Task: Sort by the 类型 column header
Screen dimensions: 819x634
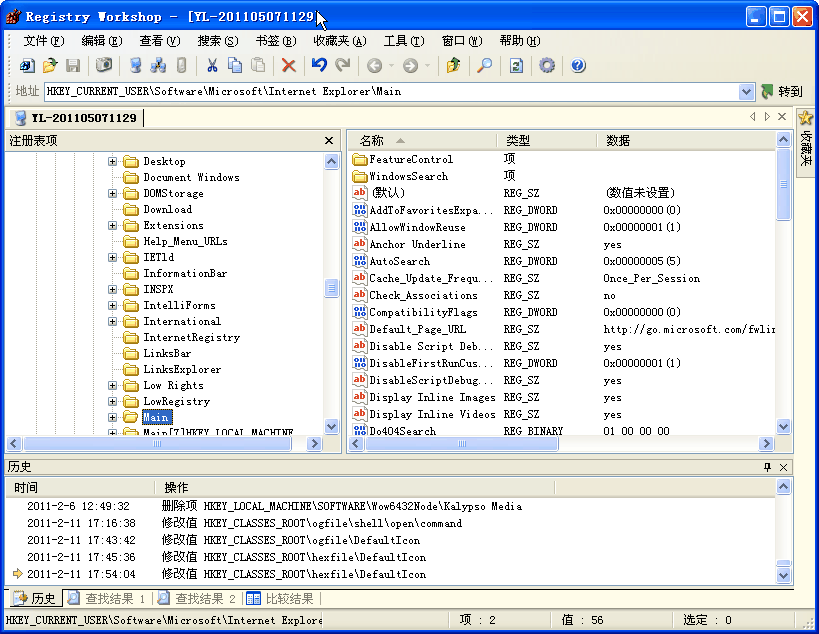Action: (x=518, y=141)
